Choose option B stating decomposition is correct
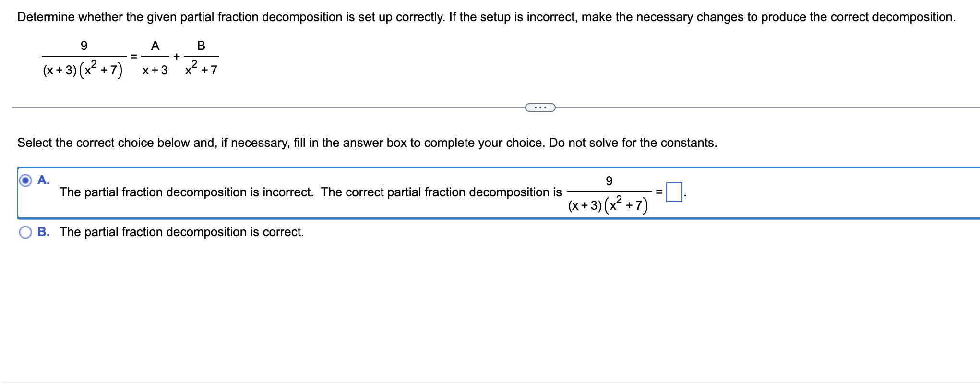The height and width of the screenshot is (383, 980). (x=24, y=232)
